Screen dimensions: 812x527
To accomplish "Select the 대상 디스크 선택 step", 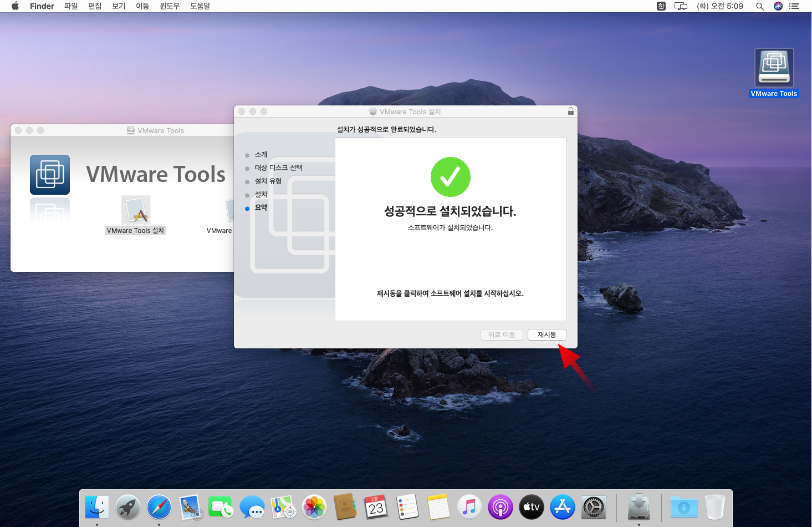I will pyautogui.click(x=278, y=168).
